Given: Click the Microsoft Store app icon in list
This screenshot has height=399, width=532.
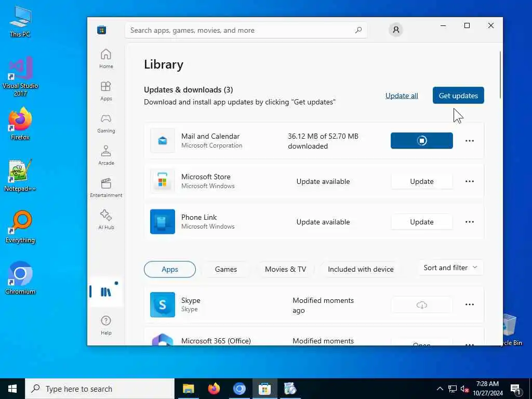Looking at the screenshot, I should [163, 181].
